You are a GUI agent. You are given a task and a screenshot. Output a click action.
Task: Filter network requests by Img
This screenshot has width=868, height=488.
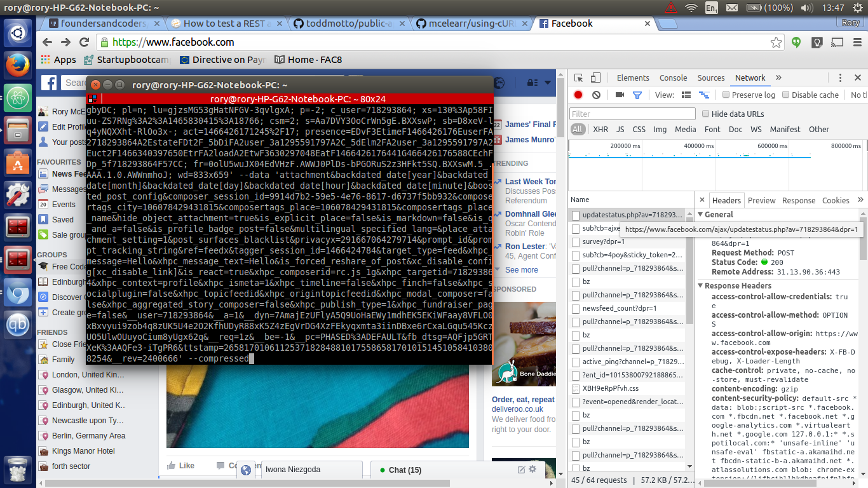coord(660,129)
